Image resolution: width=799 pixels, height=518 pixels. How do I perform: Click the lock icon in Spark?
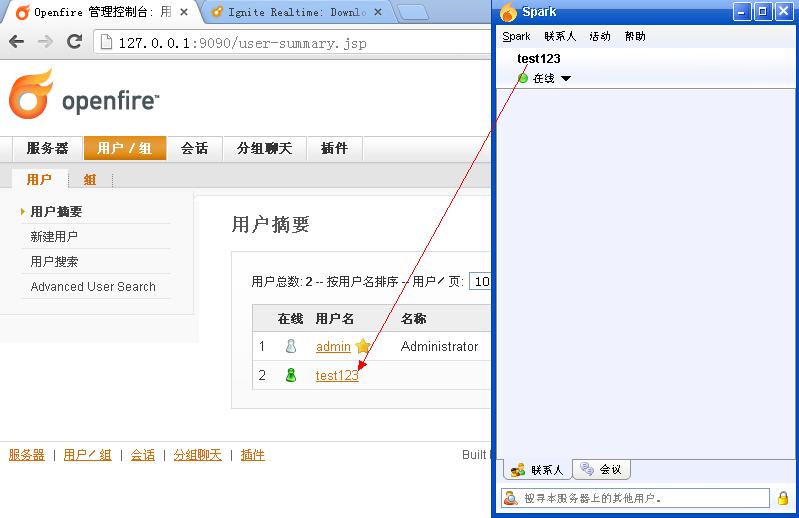pyautogui.click(x=783, y=498)
